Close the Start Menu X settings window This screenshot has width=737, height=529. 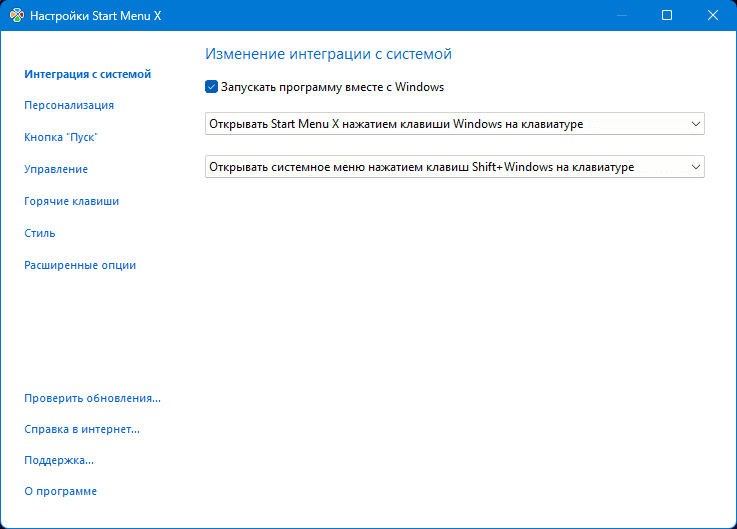(x=713, y=16)
